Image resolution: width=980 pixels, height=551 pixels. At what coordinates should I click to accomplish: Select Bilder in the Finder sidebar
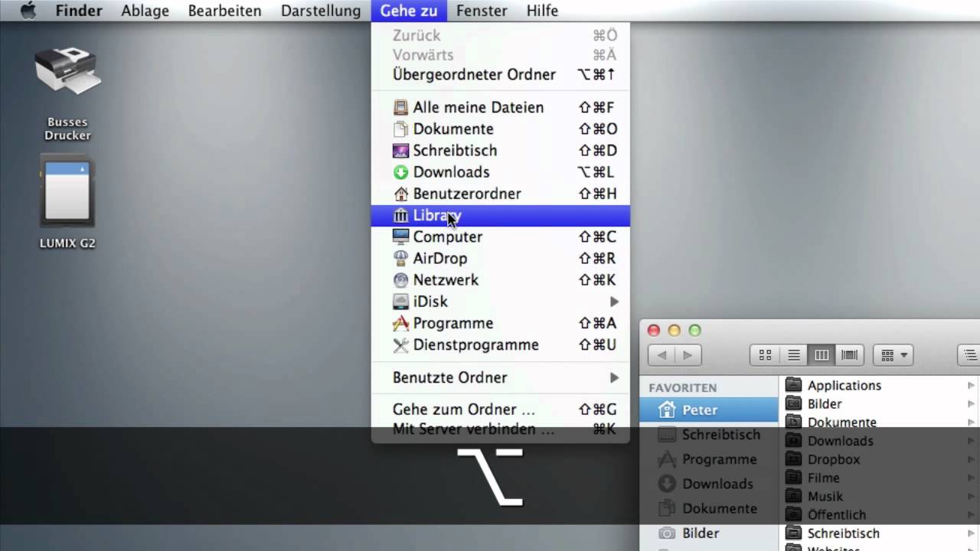tap(709, 533)
